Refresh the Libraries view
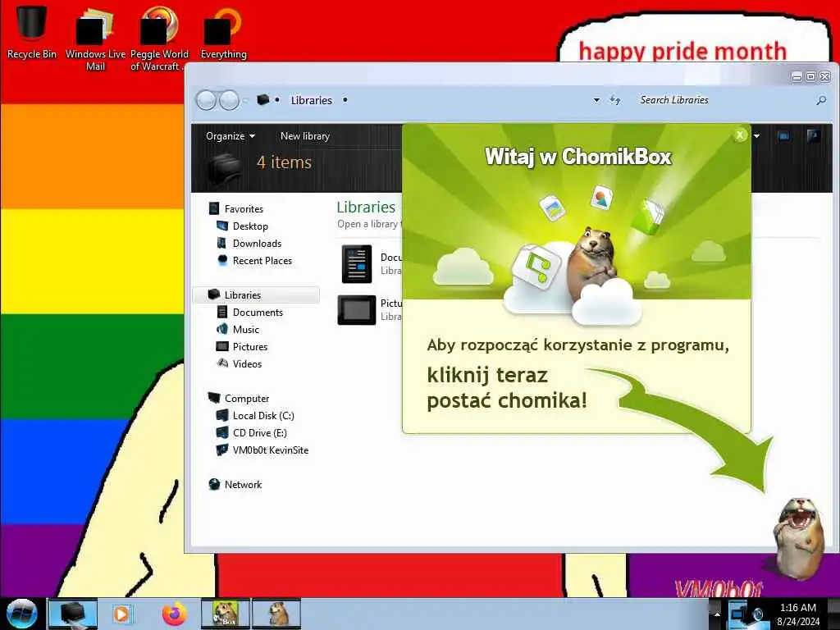Image resolution: width=840 pixels, height=630 pixels. point(615,100)
